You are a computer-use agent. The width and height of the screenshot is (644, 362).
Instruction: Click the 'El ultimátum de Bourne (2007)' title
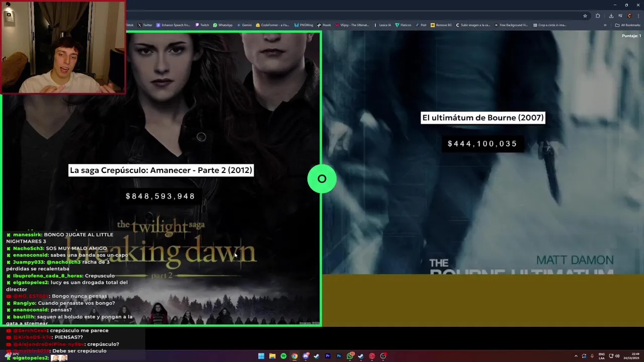coord(483,118)
